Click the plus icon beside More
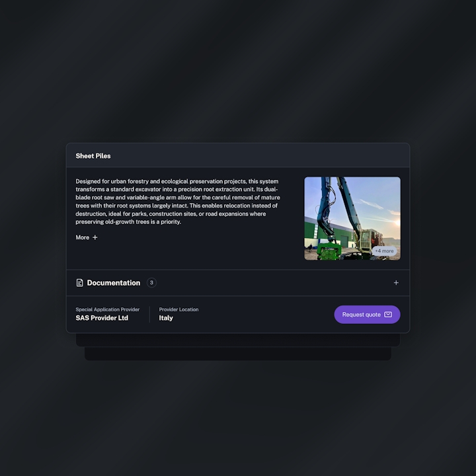476x476 pixels. pos(95,237)
